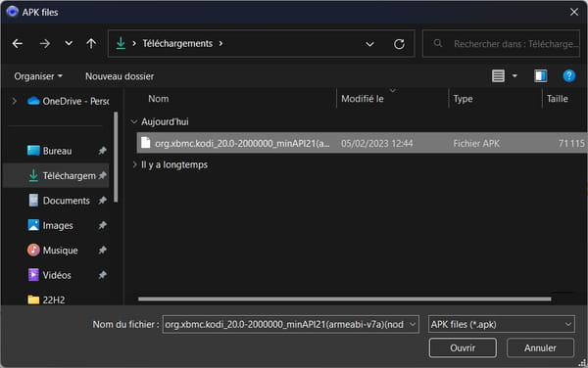Sort by the Taille column header
The width and height of the screenshot is (588, 368).
click(x=558, y=99)
